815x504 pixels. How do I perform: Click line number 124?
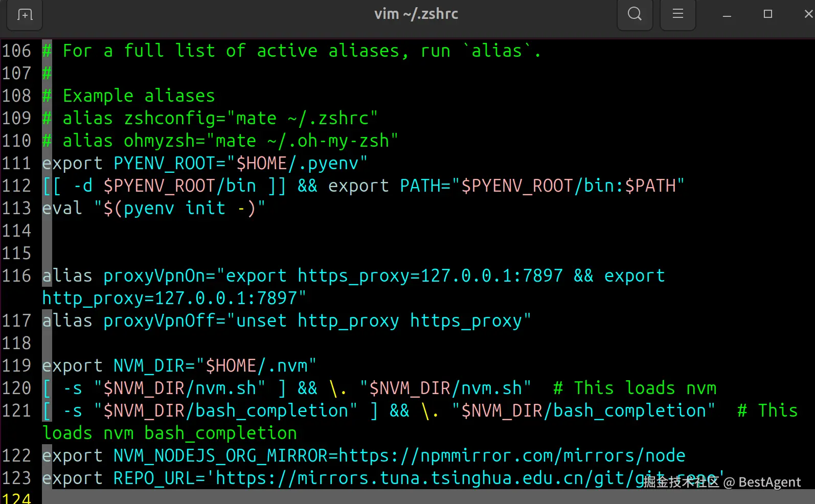[x=16, y=498]
